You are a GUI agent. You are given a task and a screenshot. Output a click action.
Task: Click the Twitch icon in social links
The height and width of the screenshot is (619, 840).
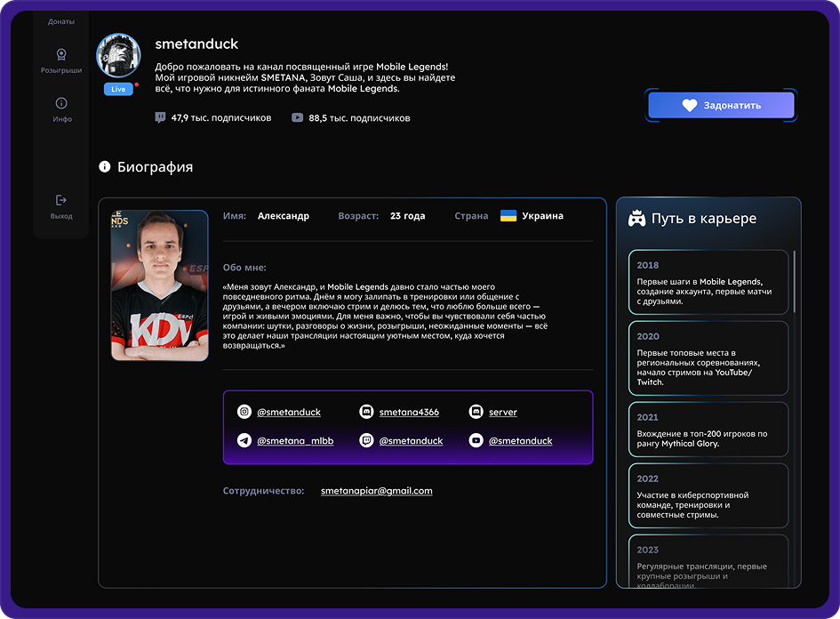pos(366,440)
